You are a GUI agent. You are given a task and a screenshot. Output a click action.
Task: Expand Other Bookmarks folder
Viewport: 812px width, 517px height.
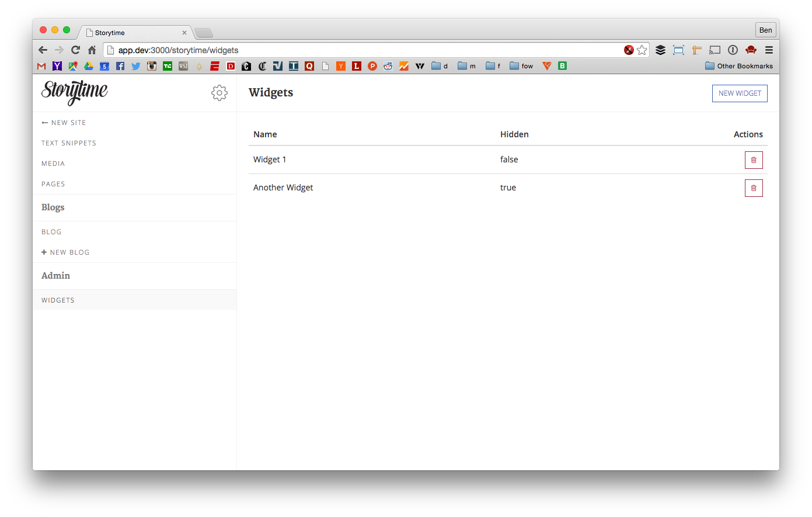(739, 66)
